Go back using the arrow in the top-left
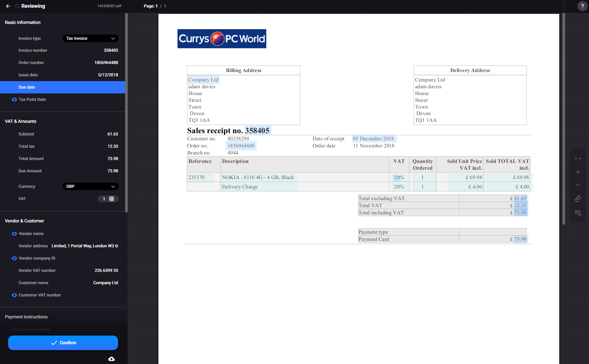This screenshot has height=364, width=589. [x=8, y=6]
